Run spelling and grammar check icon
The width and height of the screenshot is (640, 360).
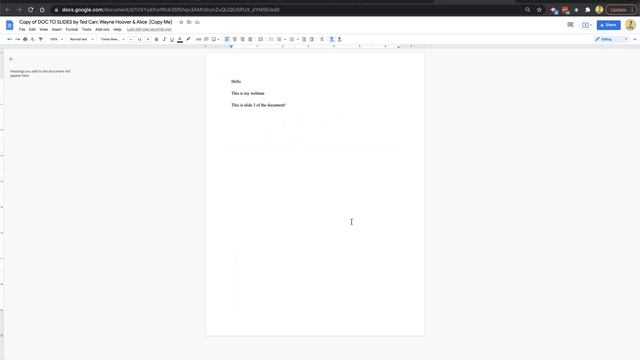[x=33, y=39]
